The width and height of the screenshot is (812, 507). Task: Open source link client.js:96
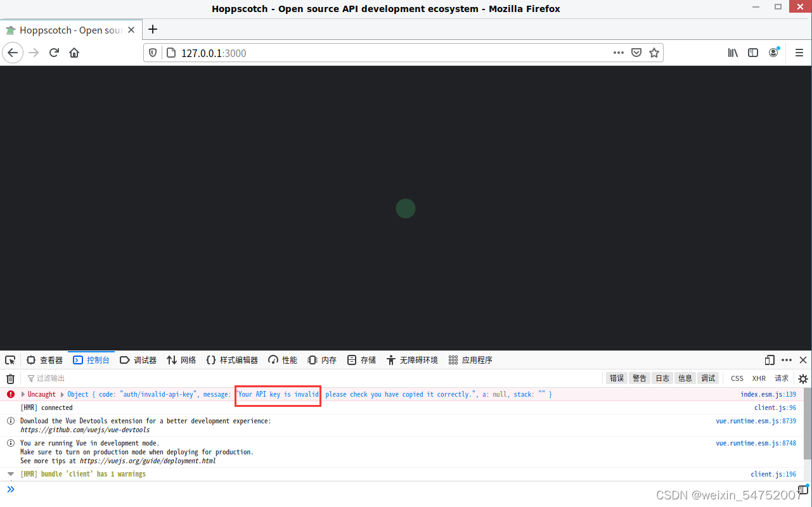tap(775, 408)
